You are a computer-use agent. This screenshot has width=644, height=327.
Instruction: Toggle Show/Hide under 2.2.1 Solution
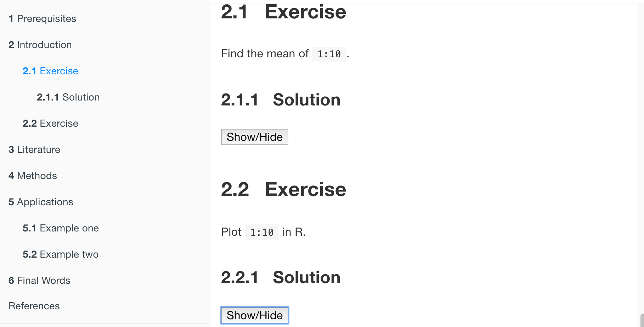coord(254,315)
